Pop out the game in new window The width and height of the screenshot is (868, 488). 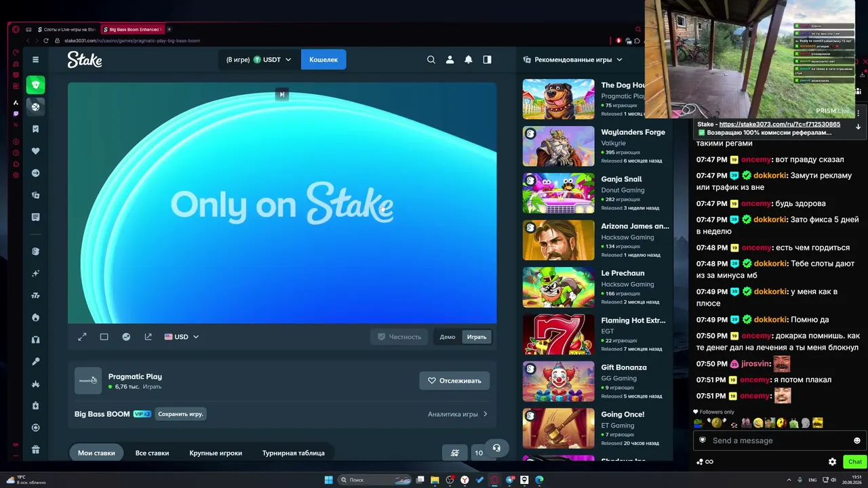click(148, 337)
